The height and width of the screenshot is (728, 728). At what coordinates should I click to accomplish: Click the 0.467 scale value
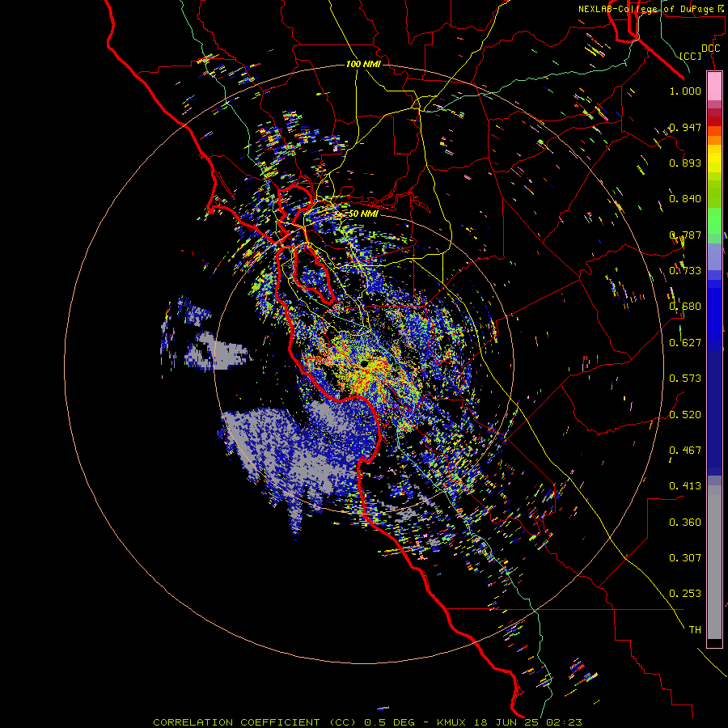tap(685, 451)
